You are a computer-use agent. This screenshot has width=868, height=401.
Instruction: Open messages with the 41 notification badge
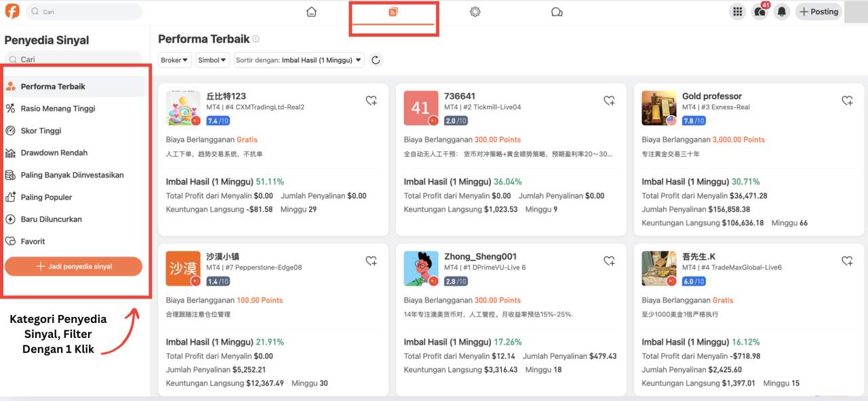click(760, 12)
